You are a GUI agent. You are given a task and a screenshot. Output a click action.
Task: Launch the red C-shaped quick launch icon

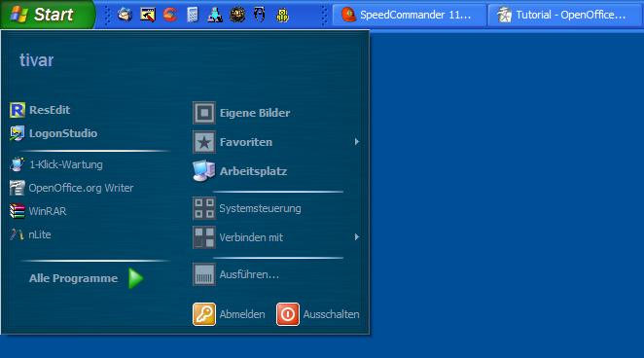point(169,15)
